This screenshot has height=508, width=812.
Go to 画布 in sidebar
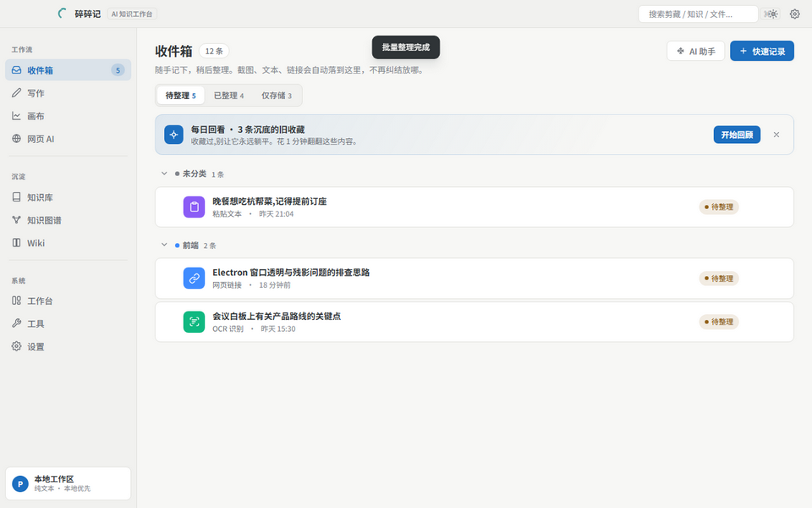coord(68,116)
